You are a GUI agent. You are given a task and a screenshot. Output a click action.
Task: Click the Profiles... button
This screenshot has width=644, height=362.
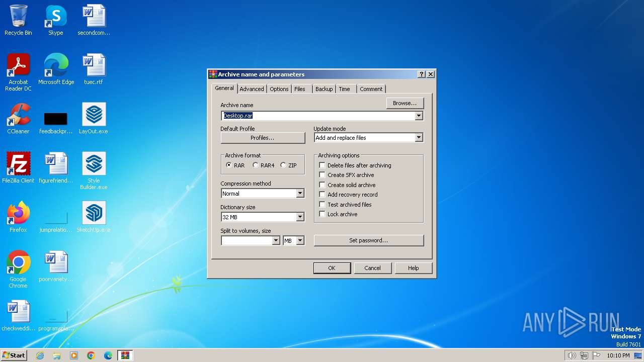263,138
